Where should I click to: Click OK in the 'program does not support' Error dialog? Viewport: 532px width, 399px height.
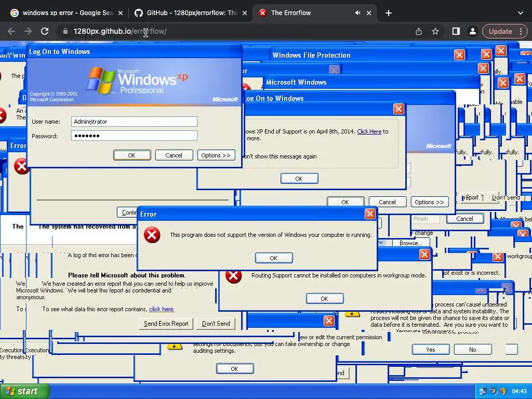pos(274,258)
